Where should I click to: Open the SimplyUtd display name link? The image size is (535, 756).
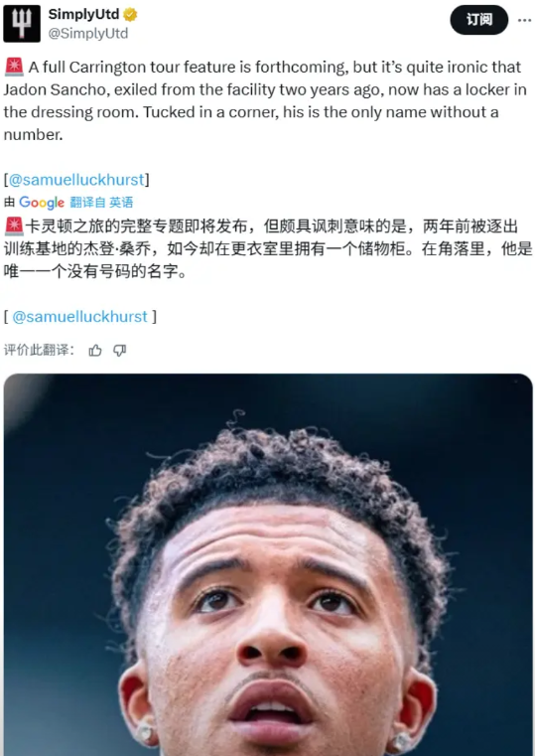83,15
